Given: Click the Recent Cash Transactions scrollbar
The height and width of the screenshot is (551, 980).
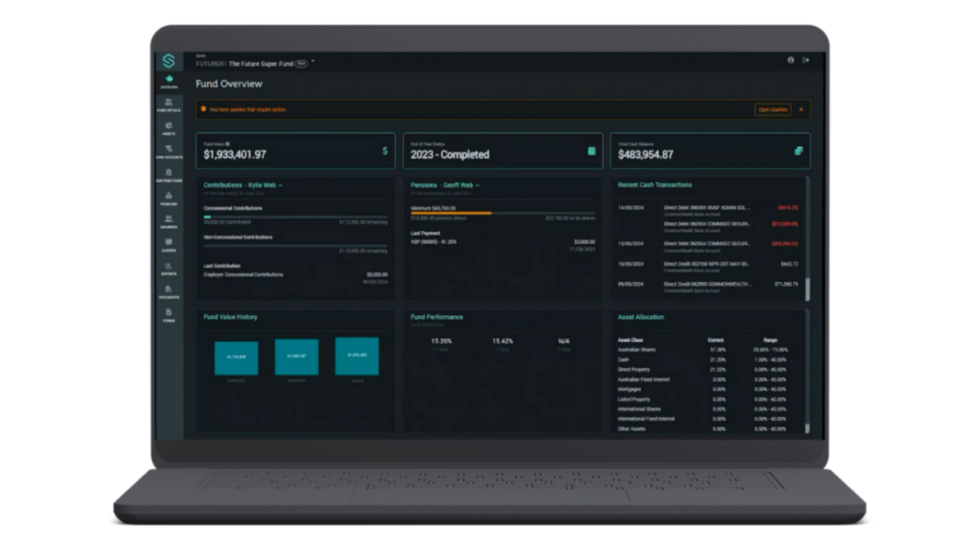Looking at the screenshot, I should 808,288.
